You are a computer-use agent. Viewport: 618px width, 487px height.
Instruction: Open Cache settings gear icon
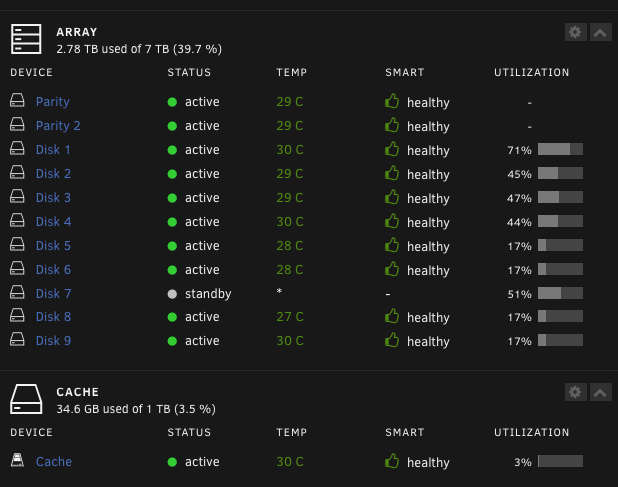[x=575, y=392]
